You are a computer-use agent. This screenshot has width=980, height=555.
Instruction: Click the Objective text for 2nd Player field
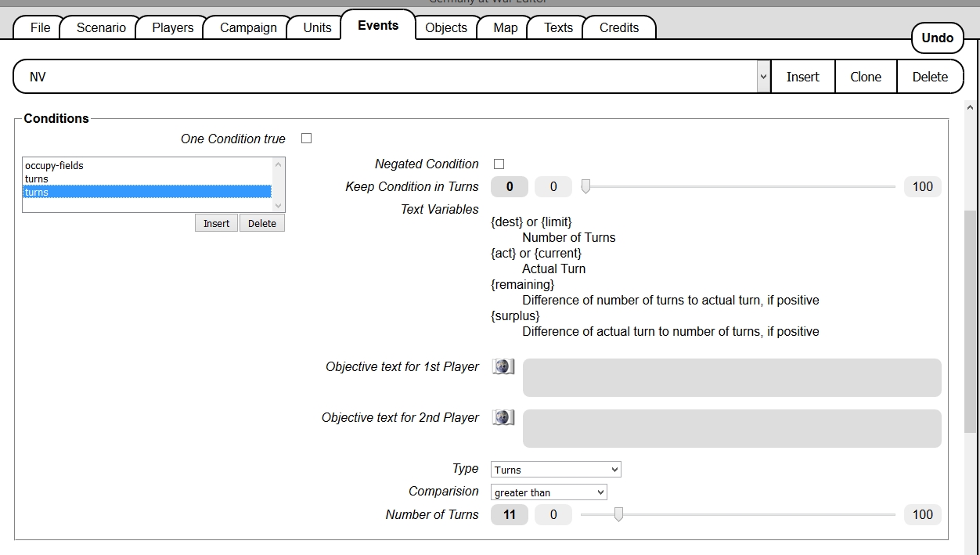click(x=732, y=428)
